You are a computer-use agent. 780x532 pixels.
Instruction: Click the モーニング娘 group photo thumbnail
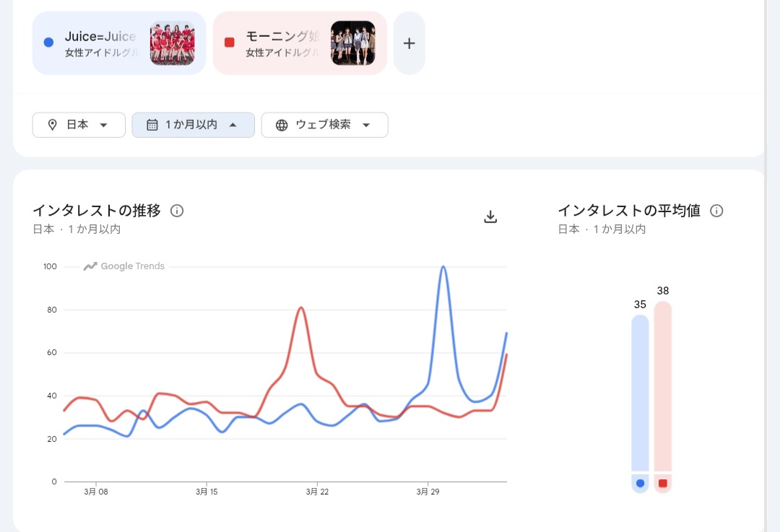[353, 43]
